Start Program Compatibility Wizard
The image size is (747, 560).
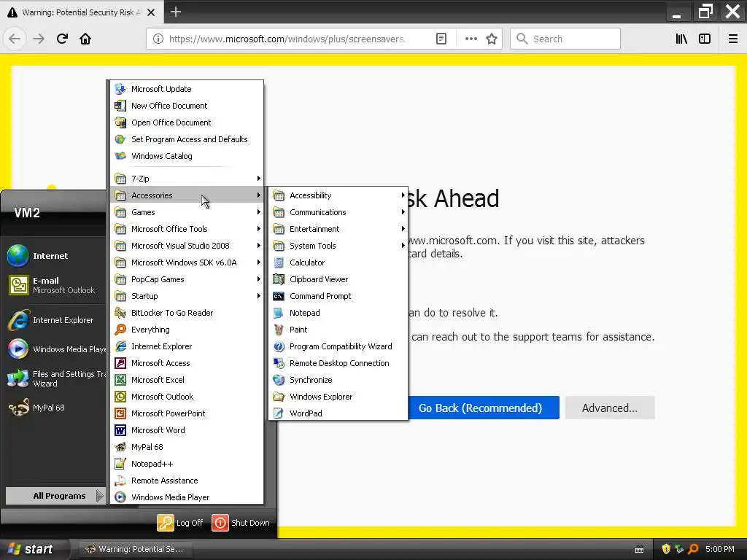[x=338, y=346]
